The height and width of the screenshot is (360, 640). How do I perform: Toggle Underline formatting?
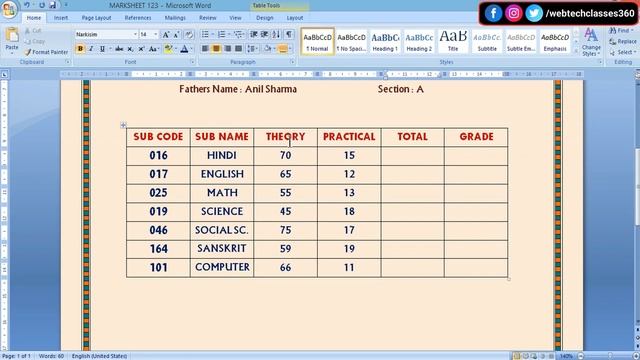(x=102, y=49)
